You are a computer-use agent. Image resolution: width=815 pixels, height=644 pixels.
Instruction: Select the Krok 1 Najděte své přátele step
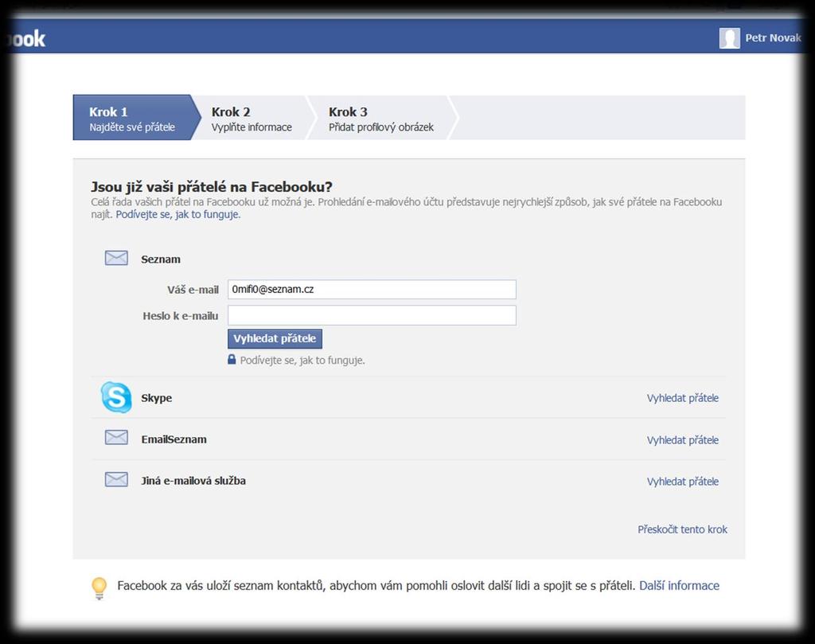pyautogui.click(x=136, y=118)
